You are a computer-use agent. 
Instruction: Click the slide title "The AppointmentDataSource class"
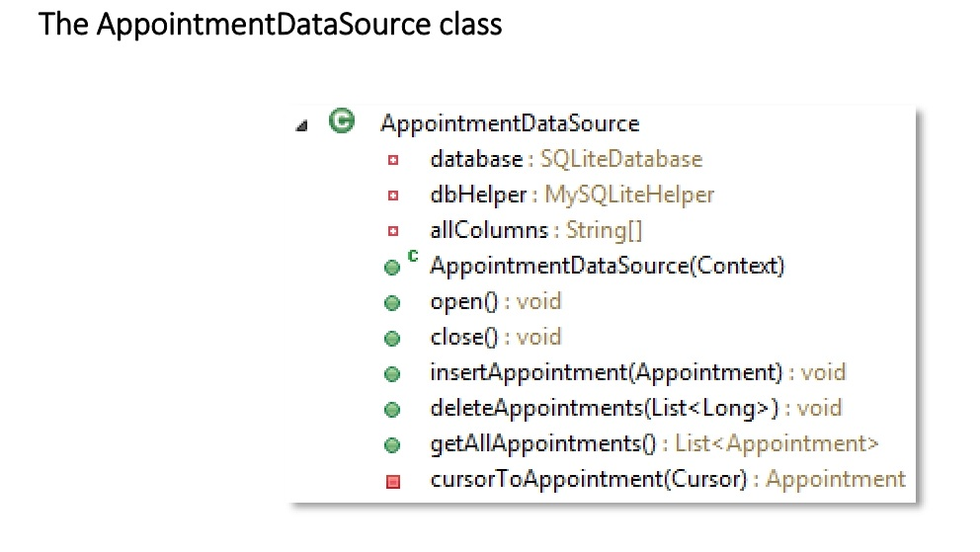[270, 24]
